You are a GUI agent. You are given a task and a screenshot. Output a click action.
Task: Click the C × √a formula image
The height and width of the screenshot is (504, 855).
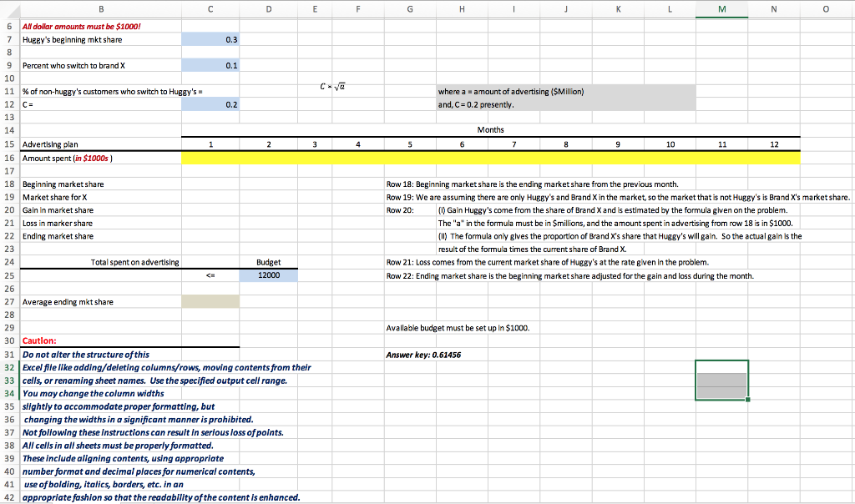332,87
